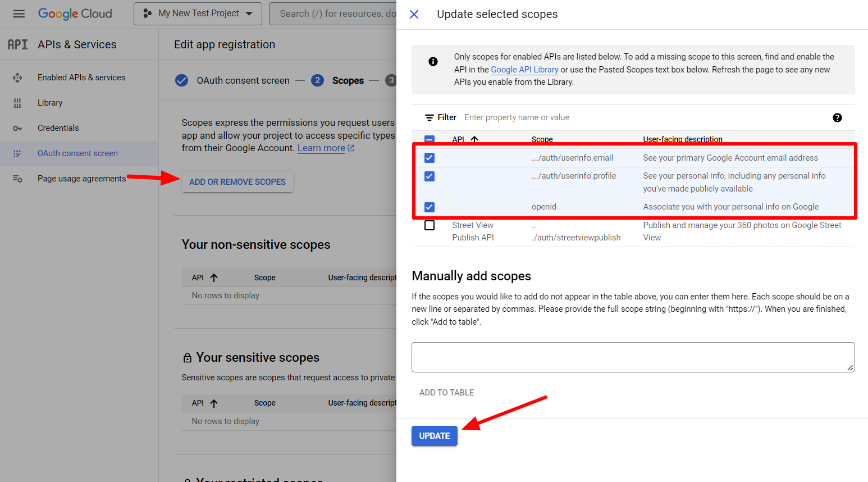Click the .../auth/userinfo.email scope text
This screenshot has height=482, width=868.
point(572,158)
